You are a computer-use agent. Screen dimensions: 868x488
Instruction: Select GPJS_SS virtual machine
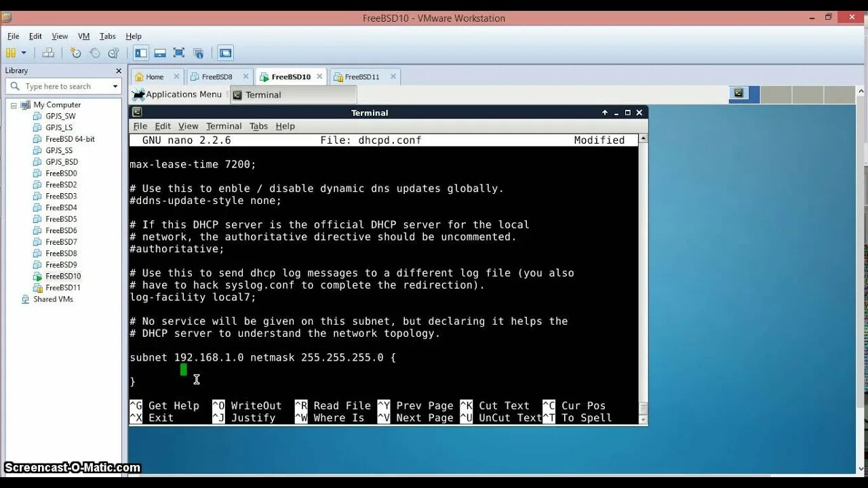[x=59, y=150]
